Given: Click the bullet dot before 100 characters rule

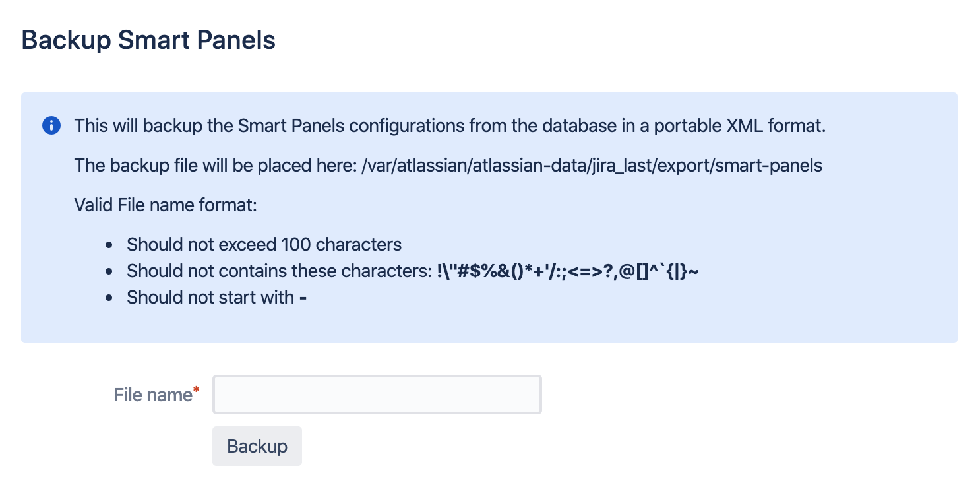Looking at the screenshot, I should pyautogui.click(x=109, y=245).
